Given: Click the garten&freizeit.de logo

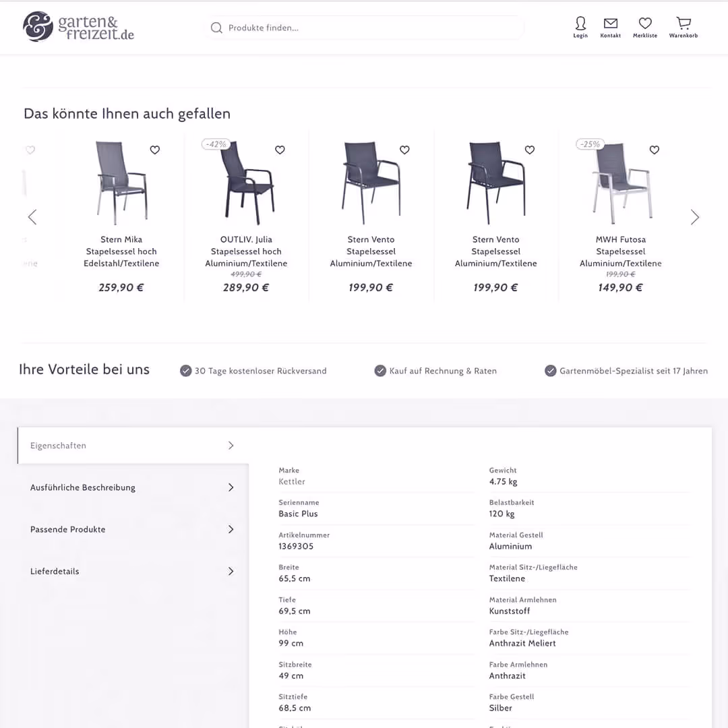Looking at the screenshot, I should point(78,28).
